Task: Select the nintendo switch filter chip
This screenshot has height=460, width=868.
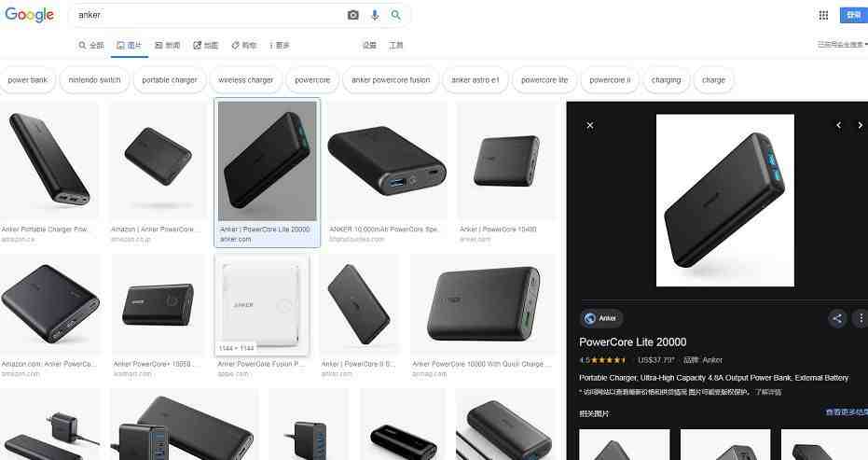Action: point(95,80)
